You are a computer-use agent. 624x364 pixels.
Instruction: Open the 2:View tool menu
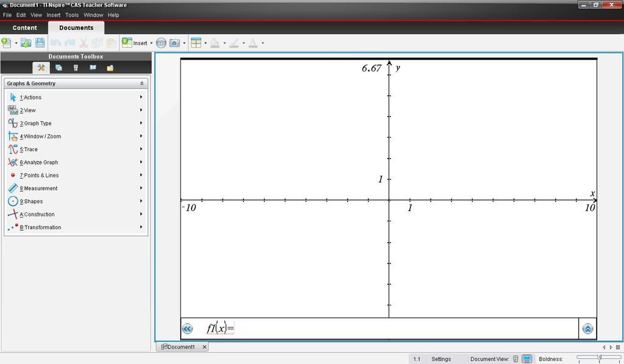click(76, 110)
